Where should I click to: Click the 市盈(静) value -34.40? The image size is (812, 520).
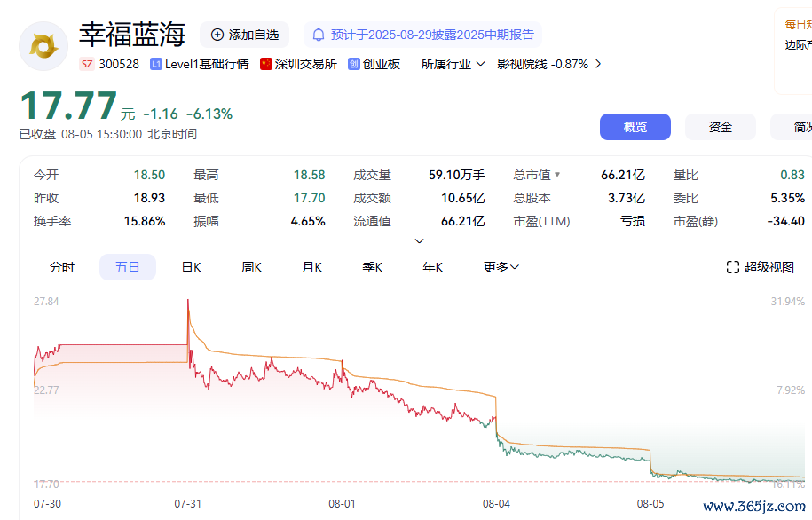[x=785, y=222]
